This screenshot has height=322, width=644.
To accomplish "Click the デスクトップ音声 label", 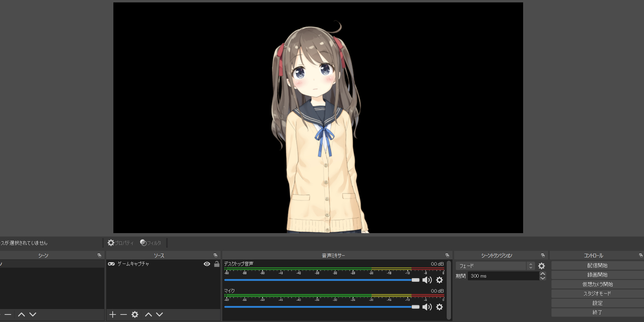I will (239, 264).
